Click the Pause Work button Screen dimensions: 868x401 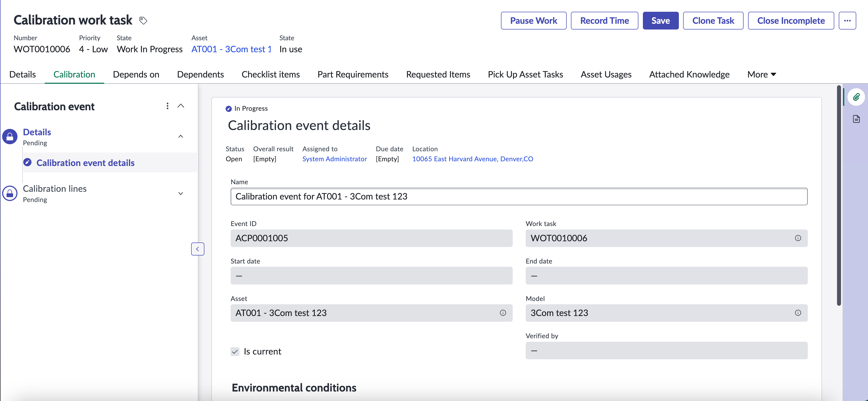(x=533, y=20)
